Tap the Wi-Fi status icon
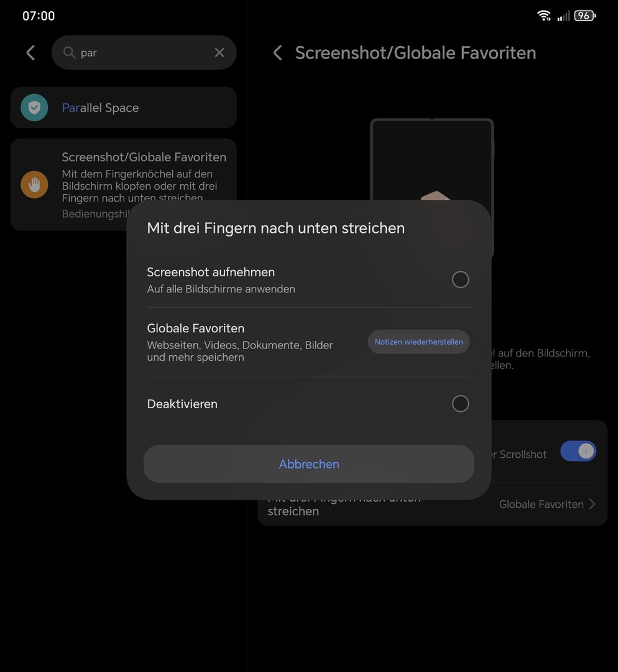Image resolution: width=618 pixels, height=672 pixels. pos(544,16)
